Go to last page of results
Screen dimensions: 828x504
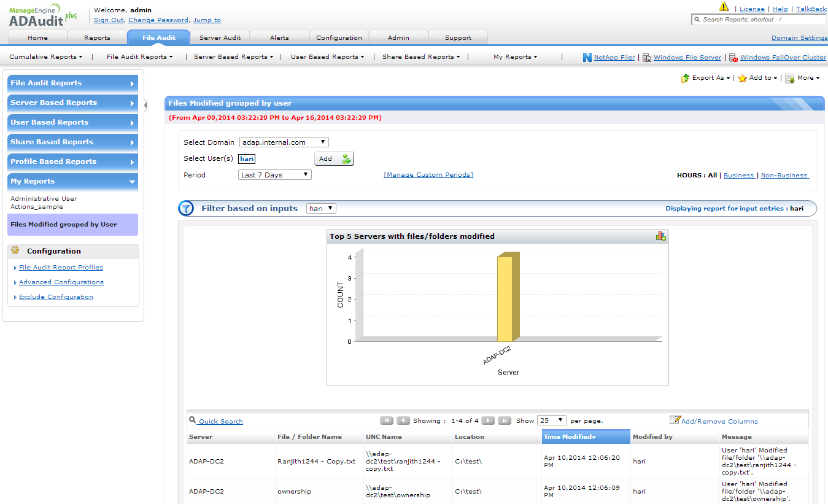[x=505, y=421]
